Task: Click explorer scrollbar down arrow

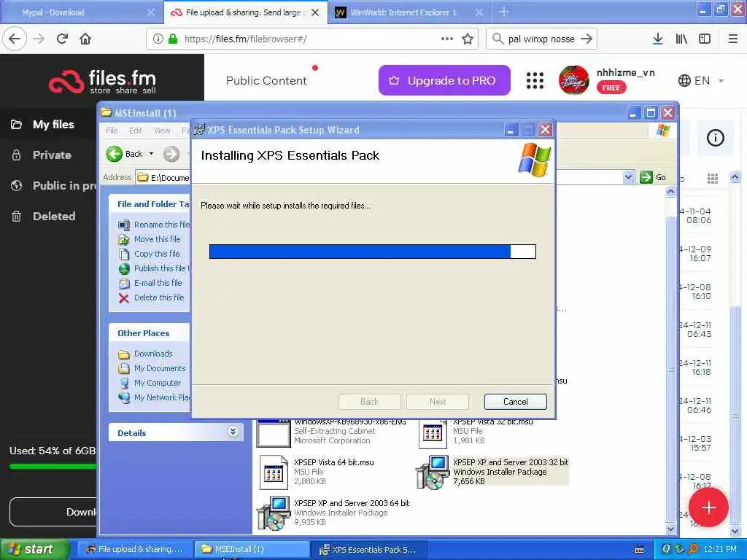Action: click(x=670, y=529)
